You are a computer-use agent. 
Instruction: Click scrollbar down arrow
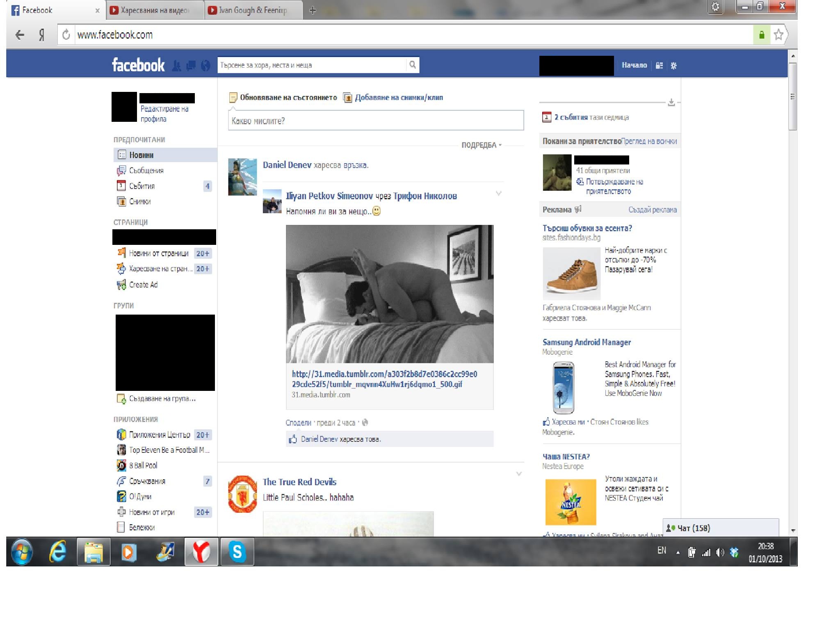pyautogui.click(x=793, y=530)
